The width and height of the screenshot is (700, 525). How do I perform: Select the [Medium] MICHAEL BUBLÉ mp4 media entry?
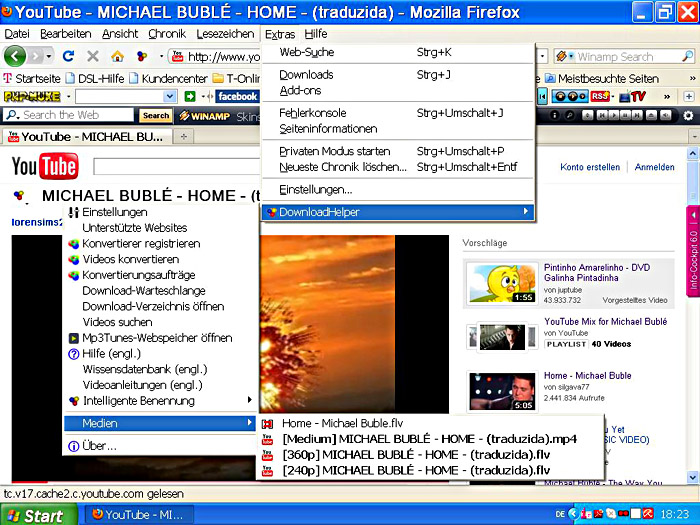[x=429, y=439]
